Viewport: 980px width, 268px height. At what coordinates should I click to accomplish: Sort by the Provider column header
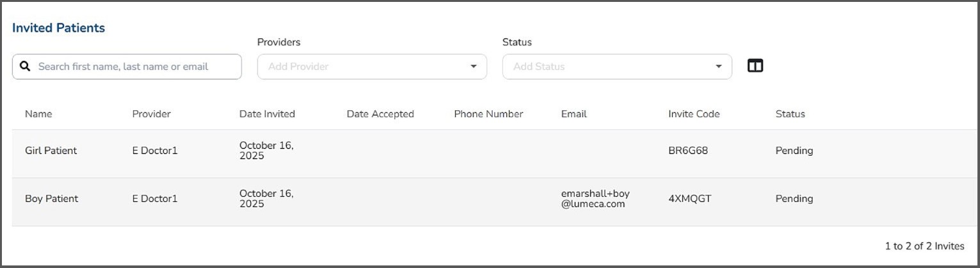(151, 114)
